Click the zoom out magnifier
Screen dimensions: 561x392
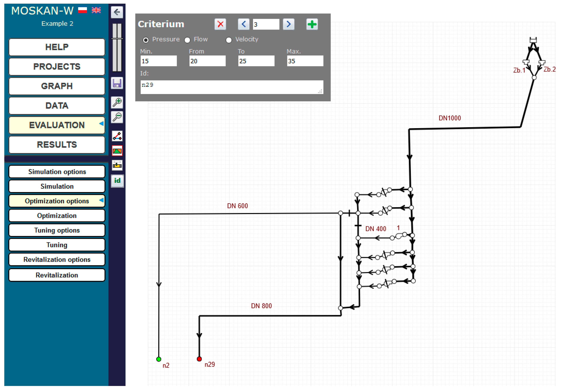click(117, 117)
